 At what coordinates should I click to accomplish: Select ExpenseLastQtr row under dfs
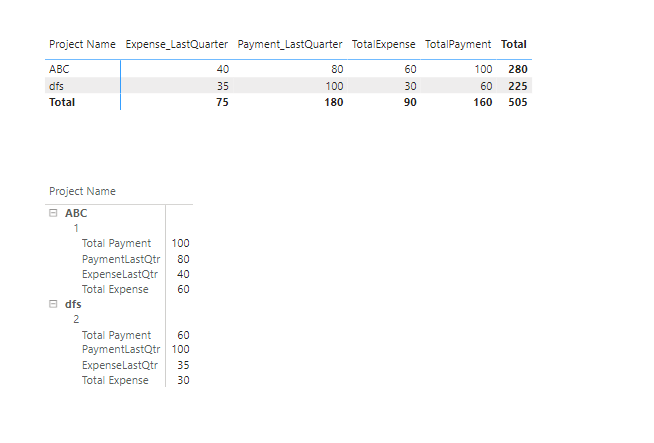pyautogui.click(x=120, y=365)
